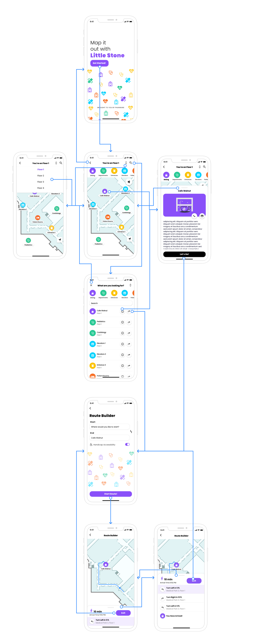This screenshot has height=644, width=275.
Task: Open info for Elevators 1 in list
Action: 122,344
